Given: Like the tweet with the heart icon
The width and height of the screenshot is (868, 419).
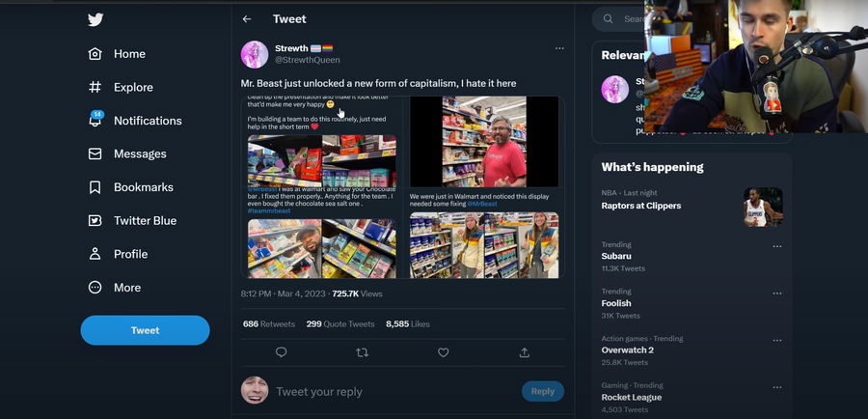Looking at the screenshot, I should 443,352.
